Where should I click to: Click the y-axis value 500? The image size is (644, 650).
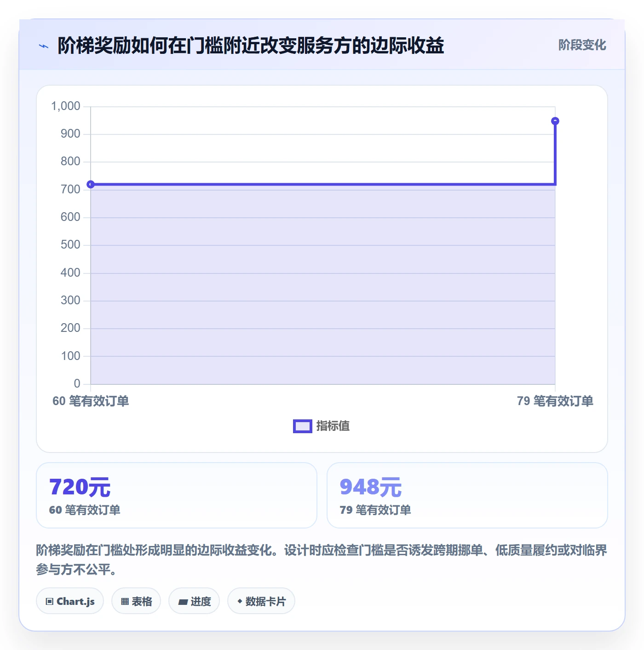(x=70, y=245)
